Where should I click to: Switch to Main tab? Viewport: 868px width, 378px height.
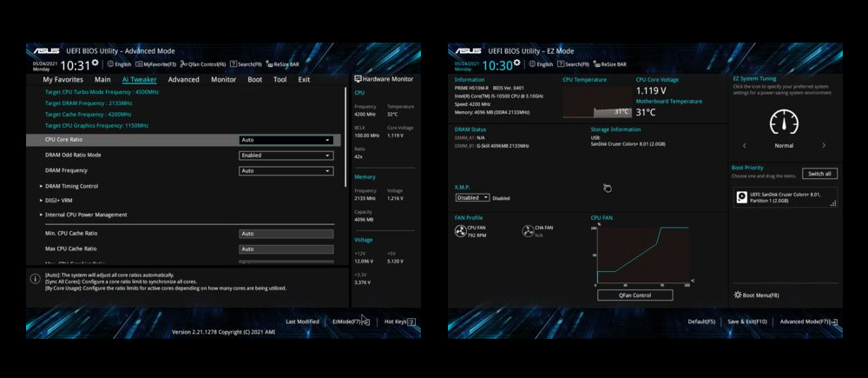pyautogui.click(x=102, y=79)
